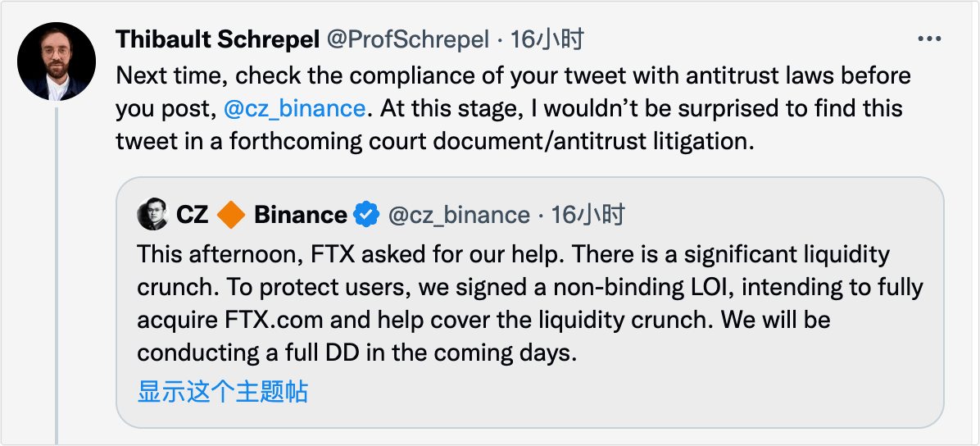Click the 16小时 timestamp in the quoted tweet
The width and height of the screenshot is (980, 446).
click(588, 216)
